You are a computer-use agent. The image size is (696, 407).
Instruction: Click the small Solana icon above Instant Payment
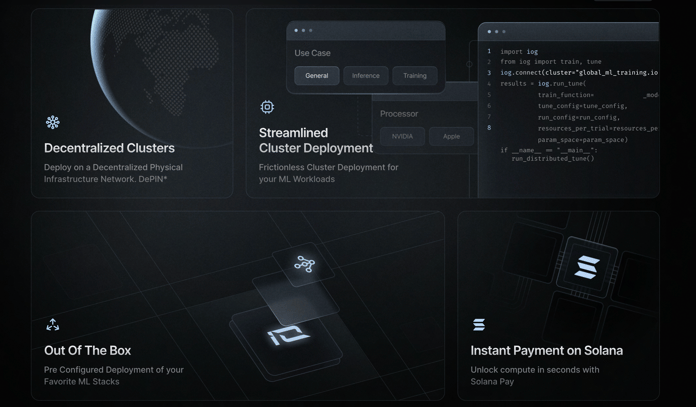tap(478, 325)
